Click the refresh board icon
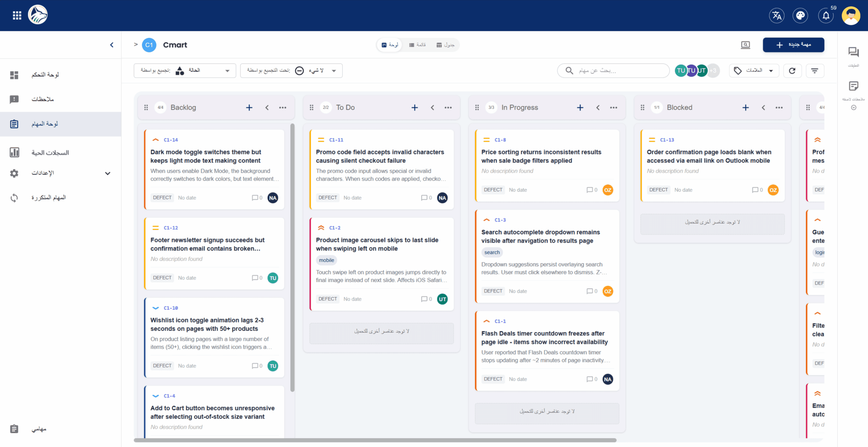The image size is (868, 447). pos(792,70)
